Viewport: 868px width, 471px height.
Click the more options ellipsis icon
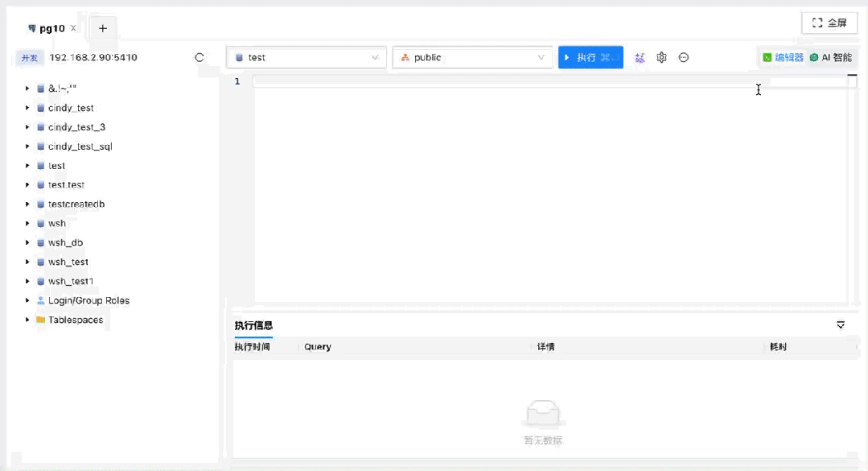point(684,58)
